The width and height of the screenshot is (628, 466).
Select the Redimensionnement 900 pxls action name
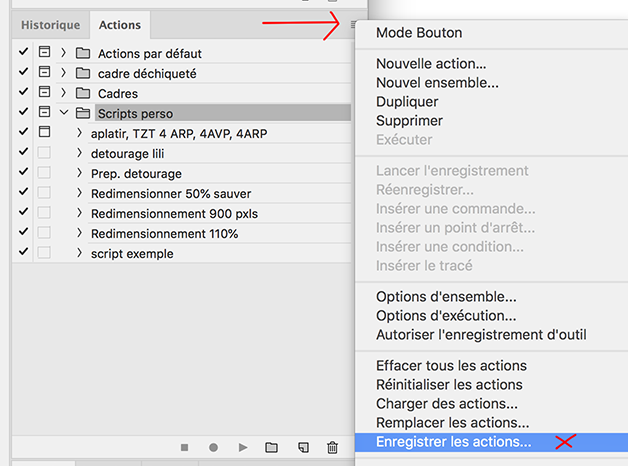point(174,214)
